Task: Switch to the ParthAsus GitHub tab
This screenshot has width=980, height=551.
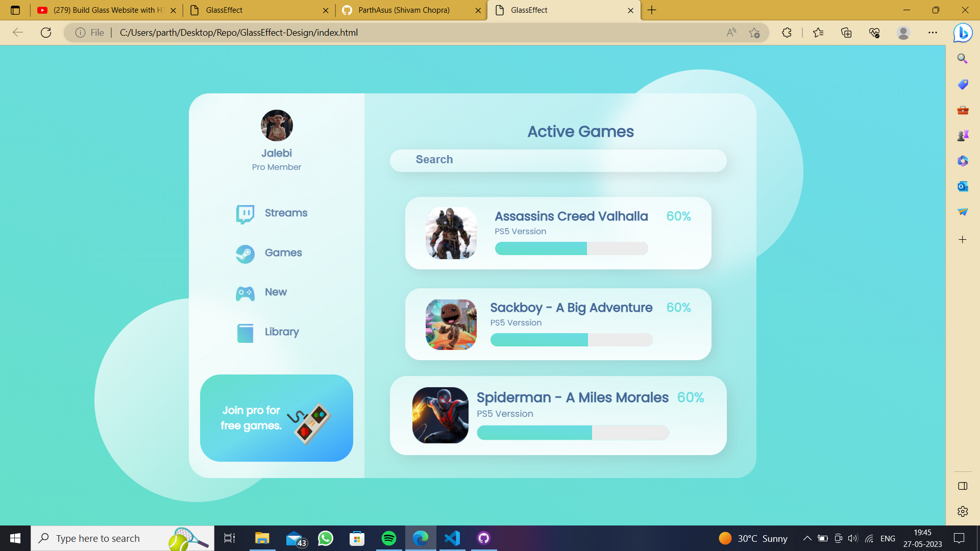Action: (405, 10)
